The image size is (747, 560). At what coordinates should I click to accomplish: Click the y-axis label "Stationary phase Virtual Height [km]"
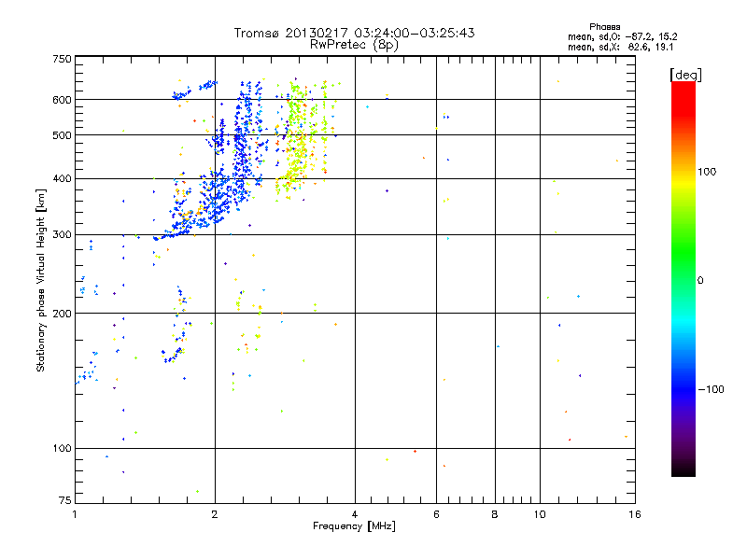(x=40, y=281)
